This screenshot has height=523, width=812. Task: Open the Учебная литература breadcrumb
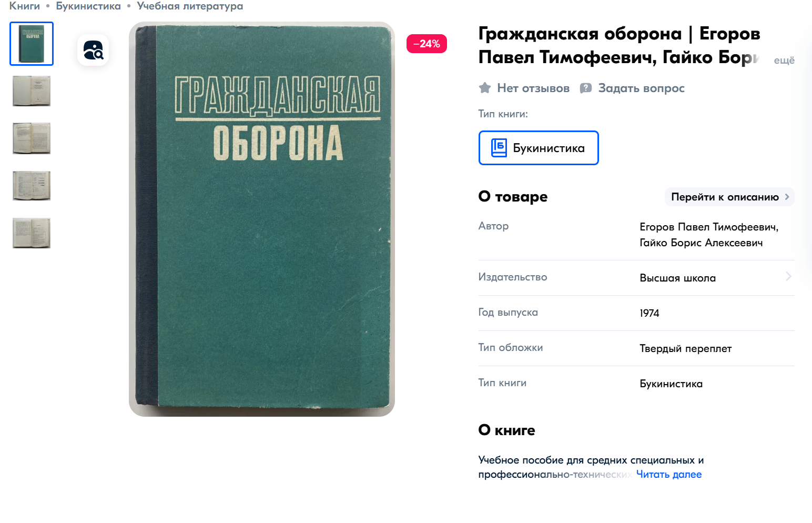[x=190, y=6]
